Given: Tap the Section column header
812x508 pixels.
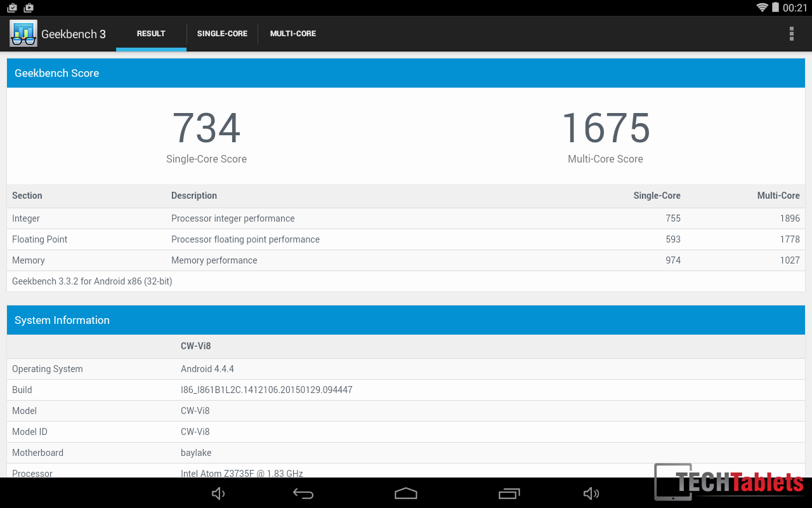Looking at the screenshot, I should tap(27, 196).
